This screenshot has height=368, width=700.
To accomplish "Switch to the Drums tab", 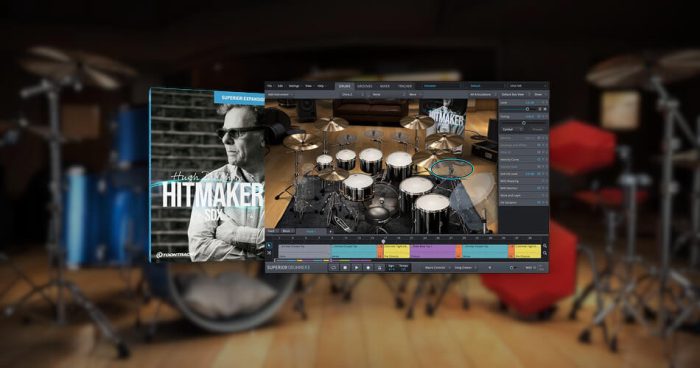I will click(x=345, y=86).
